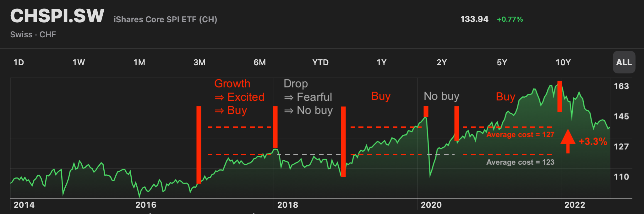The width and height of the screenshot is (644, 214).
Task: Toggle the +0.77% price change display
Action: pyautogui.click(x=510, y=19)
